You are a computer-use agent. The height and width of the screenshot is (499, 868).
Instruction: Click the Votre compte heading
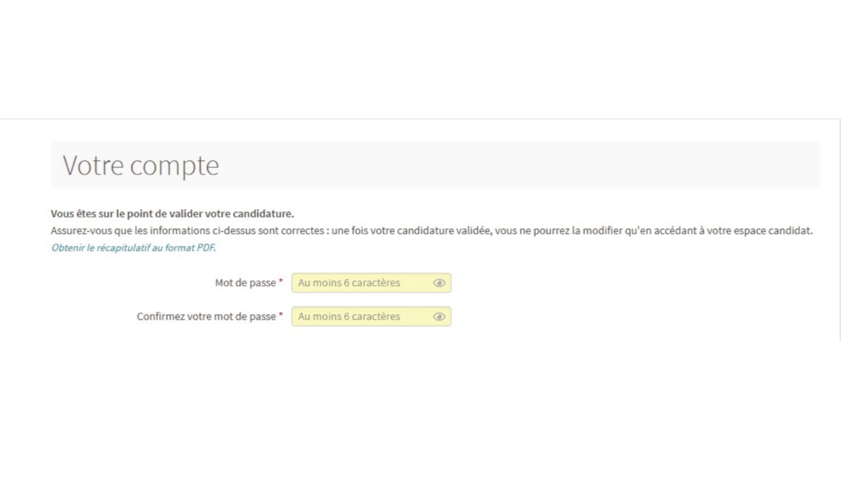141,166
